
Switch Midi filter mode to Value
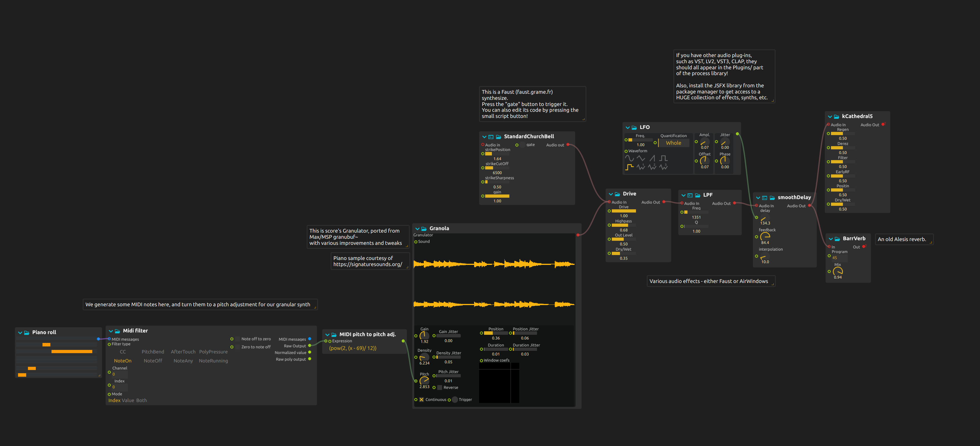[x=127, y=400]
